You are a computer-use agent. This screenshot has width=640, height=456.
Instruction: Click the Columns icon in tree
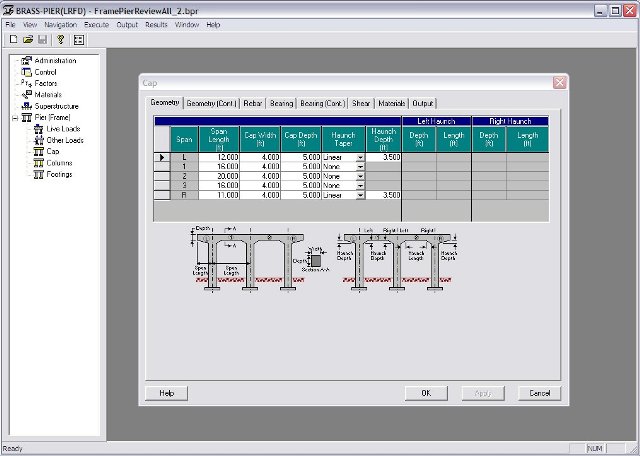click(x=39, y=163)
